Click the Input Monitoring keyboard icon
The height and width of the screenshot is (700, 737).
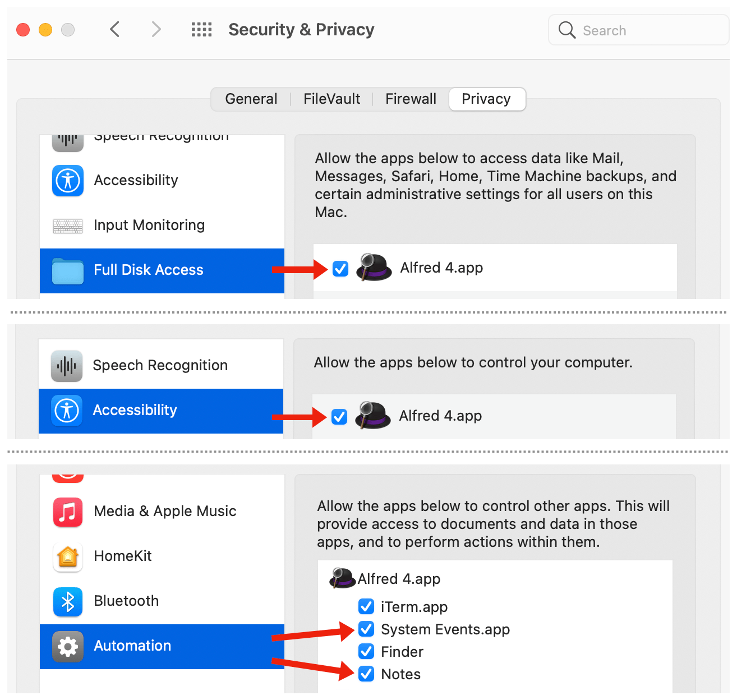[x=68, y=226]
